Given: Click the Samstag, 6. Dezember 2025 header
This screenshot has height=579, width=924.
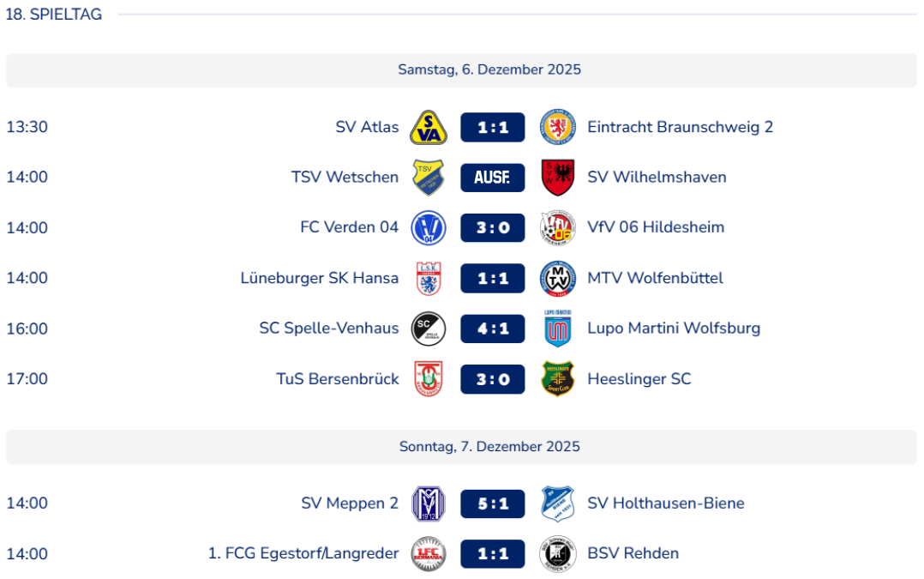Looking at the screenshot, I should [489, 70].
